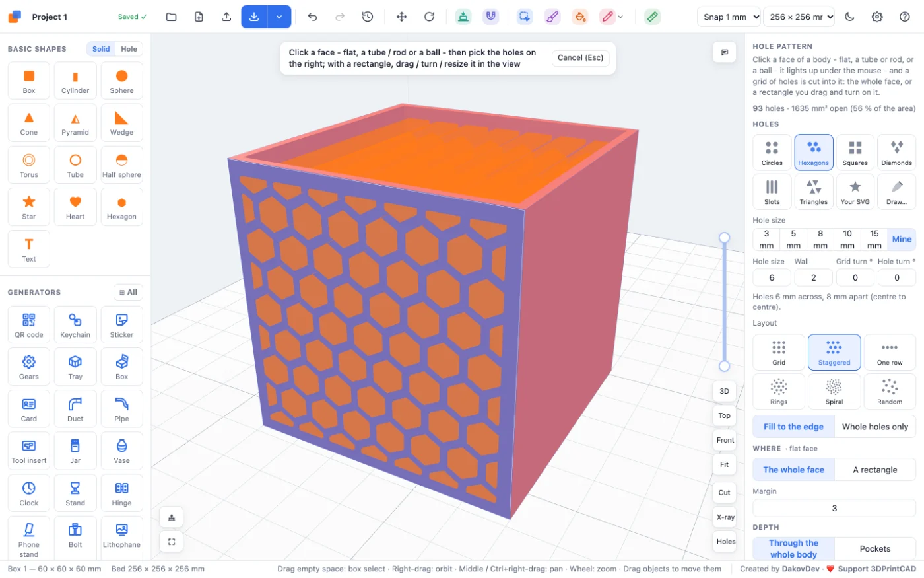Select the Staggered layout
Screen dimensions: 924x578
[x=834, y=352]
